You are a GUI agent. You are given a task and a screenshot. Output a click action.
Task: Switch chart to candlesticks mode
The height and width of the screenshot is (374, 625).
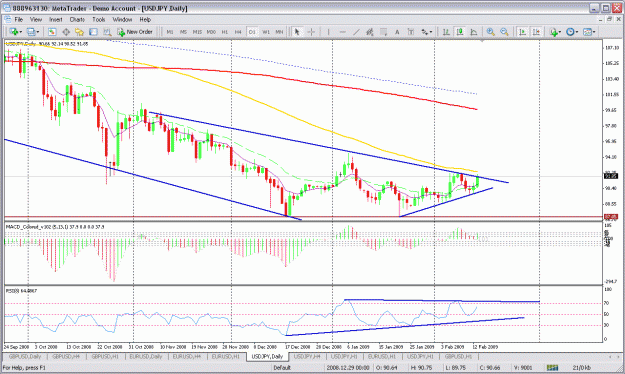pyautogui.click(x=460, y=32)
